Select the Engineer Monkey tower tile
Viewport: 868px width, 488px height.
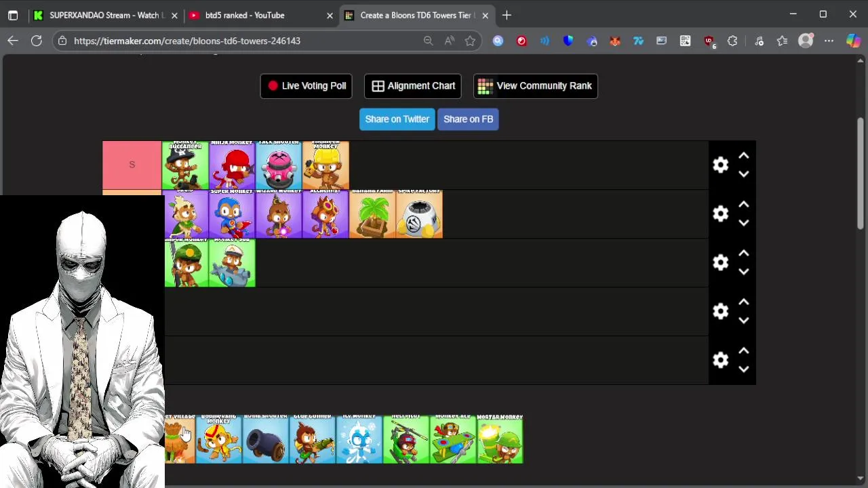325,165
